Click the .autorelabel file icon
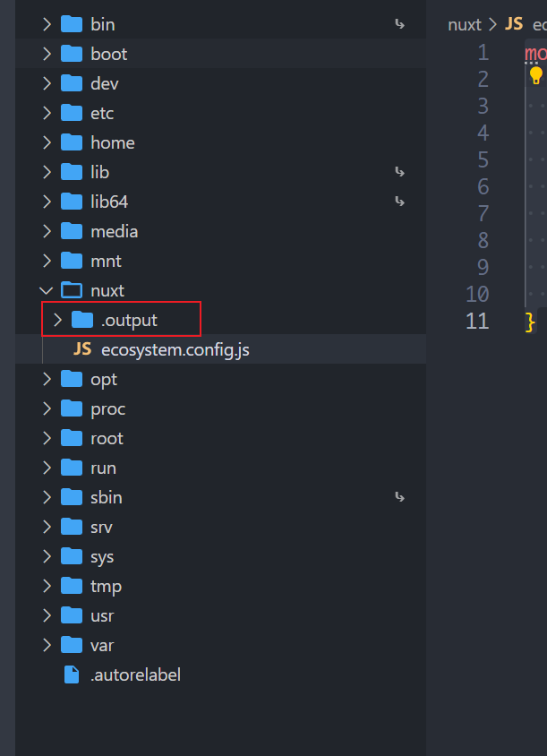This screenshot has width=547, height=756. 72,674
